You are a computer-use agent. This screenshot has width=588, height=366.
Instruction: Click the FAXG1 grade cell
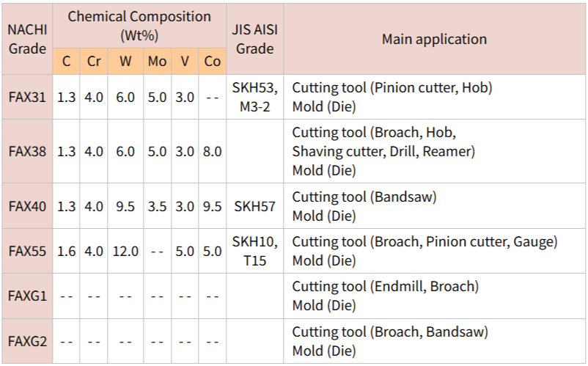tap(27, 296)
